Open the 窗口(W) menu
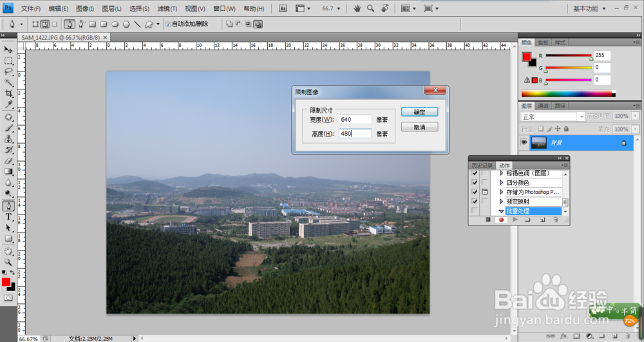 tap(224, 8)
